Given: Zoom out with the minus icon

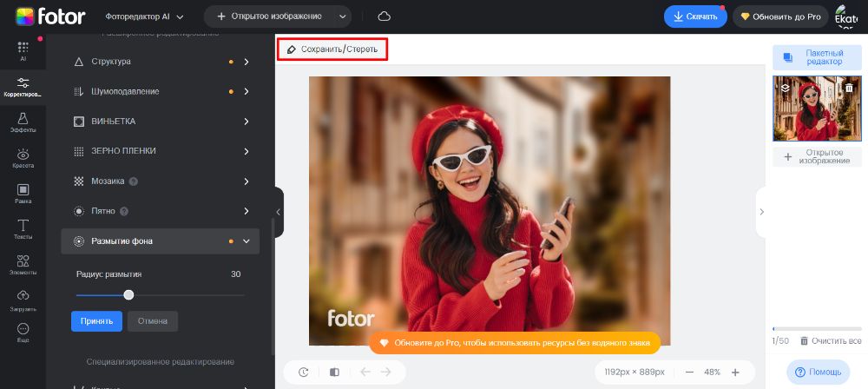Looking at the screenshot, I should [x=689, y=373].
